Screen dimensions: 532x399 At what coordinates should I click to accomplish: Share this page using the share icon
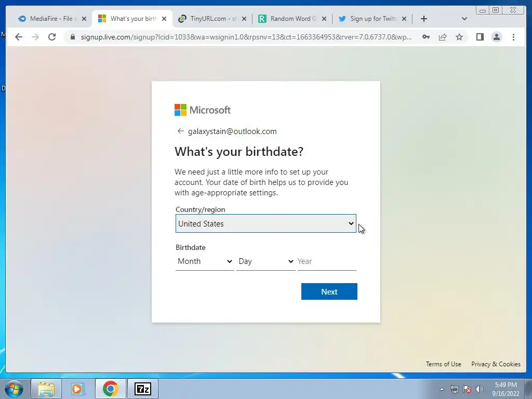tap(443, 37)
